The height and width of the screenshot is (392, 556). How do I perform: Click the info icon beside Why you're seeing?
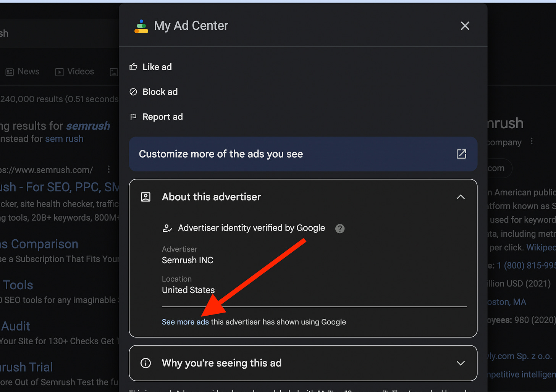(146, 363)
